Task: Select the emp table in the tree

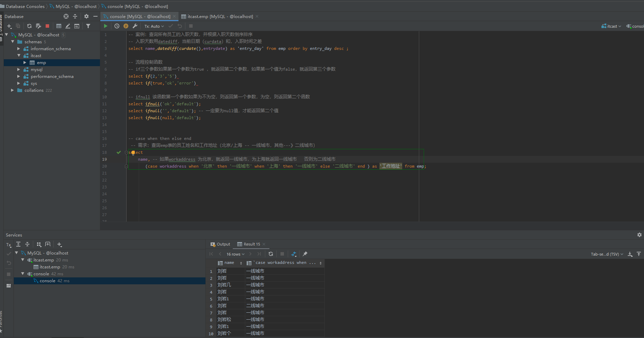Action: [42, 63]
